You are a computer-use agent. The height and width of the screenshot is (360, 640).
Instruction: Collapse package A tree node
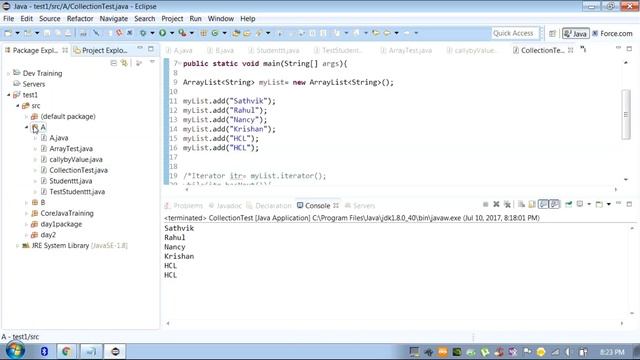[27, 127]
